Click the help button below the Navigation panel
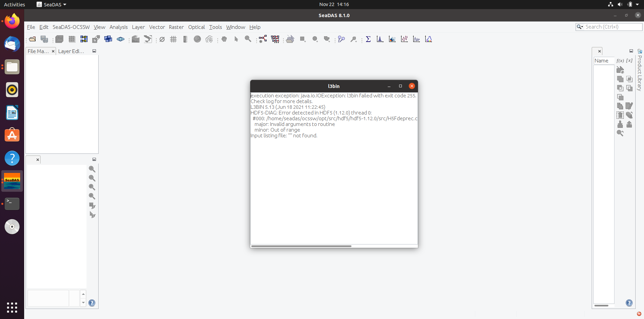 tap(92, 303)
